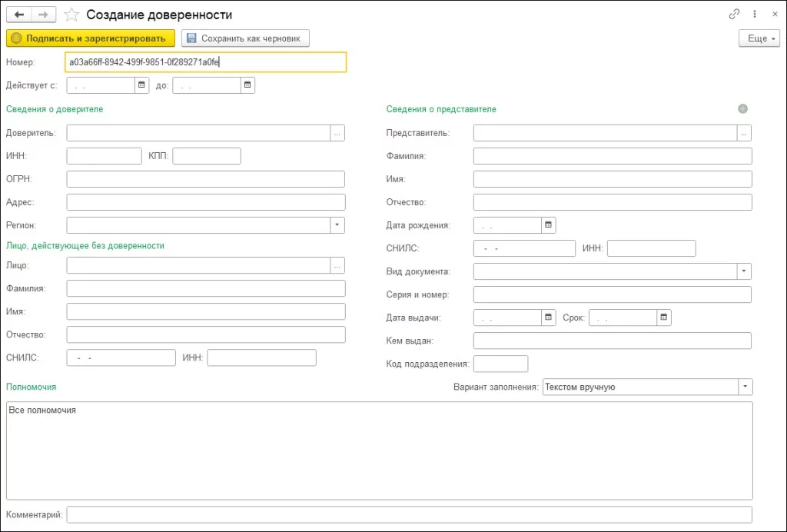Image resolution: width=787 pixels, height=532 pixels.
Task: Open calendar for "Дата рождения" field
Action: point(548,225)
